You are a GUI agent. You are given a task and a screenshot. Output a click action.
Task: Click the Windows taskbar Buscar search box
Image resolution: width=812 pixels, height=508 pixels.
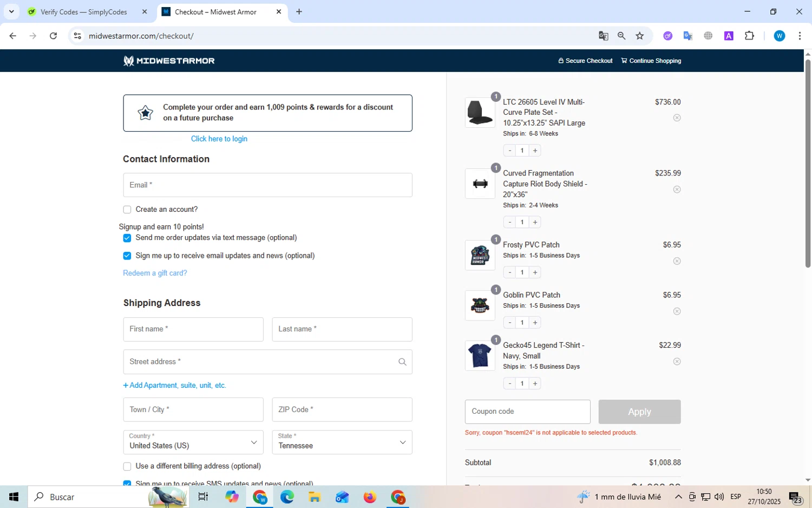pos(108,497)
